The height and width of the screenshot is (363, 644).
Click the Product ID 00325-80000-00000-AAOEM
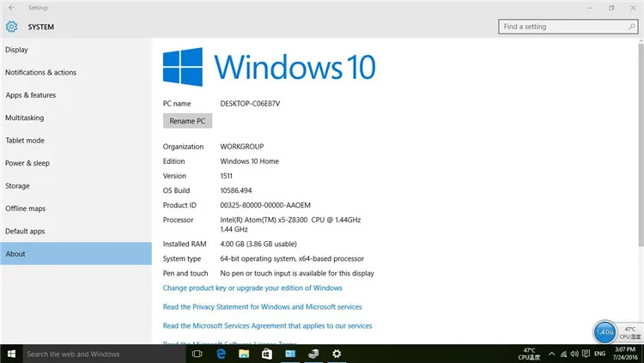point(265,205)
